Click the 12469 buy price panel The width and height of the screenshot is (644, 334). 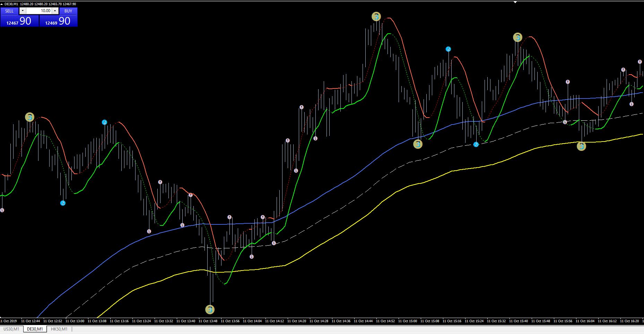point(58,21)
